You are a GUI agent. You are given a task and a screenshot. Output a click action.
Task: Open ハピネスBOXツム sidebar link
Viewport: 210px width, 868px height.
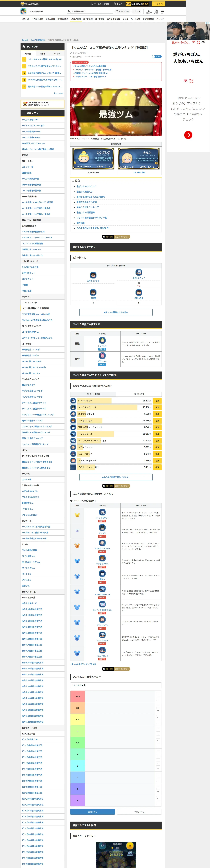pyautogui.click(x=43, y=491)
